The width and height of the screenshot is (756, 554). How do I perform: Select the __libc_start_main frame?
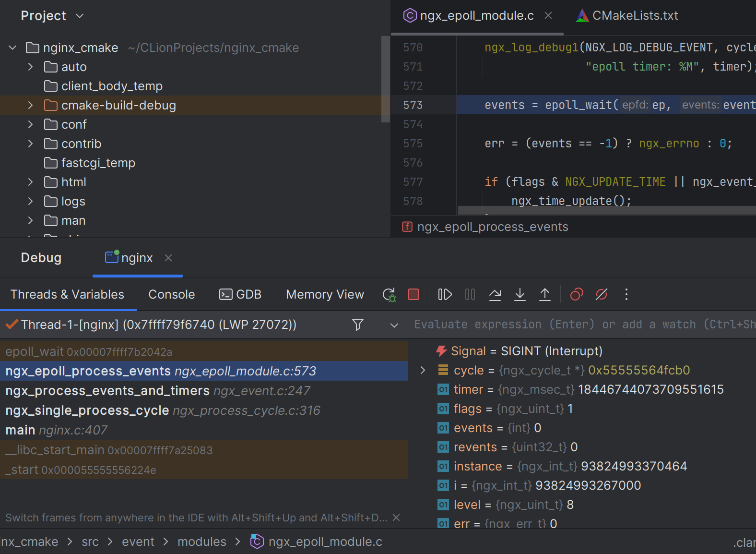204,450
